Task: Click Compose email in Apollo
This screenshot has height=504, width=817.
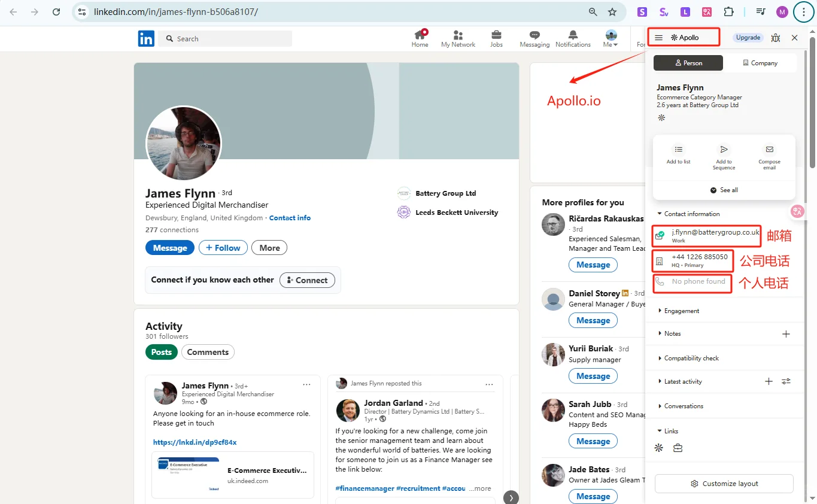Action: pyautogui.click(x=769, y=156)
